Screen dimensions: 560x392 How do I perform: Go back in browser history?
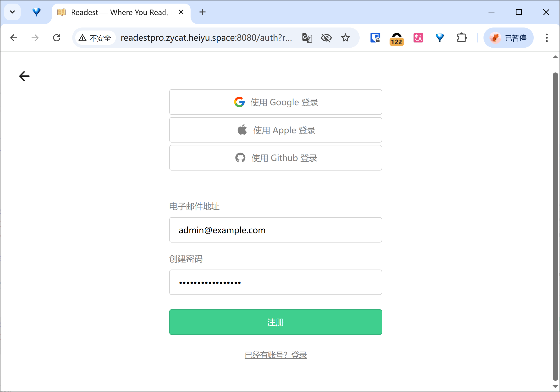point(14,38)
